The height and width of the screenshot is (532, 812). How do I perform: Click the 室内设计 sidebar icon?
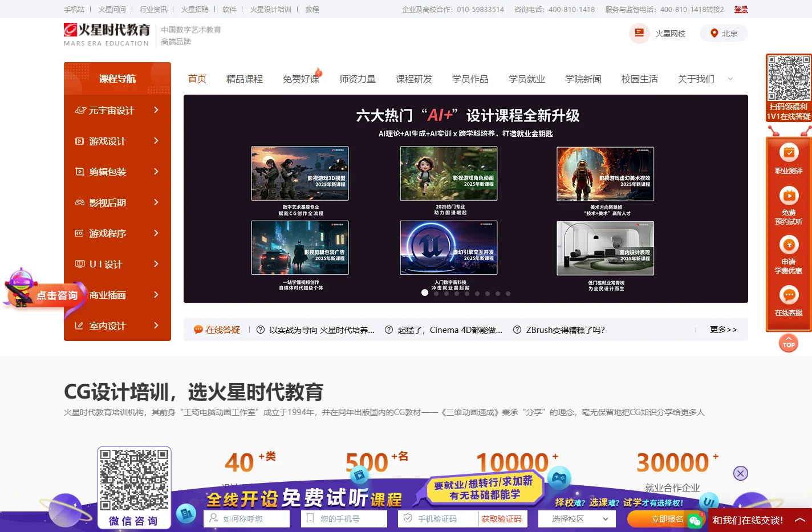click(80, 326)
